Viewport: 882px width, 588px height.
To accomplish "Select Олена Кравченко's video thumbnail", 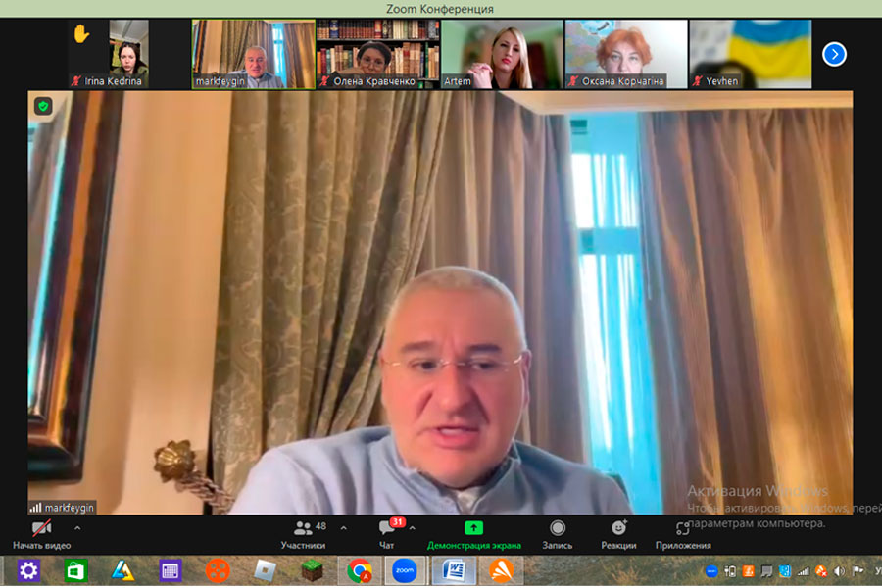I will pyautogui.click(x=378, y=54).
